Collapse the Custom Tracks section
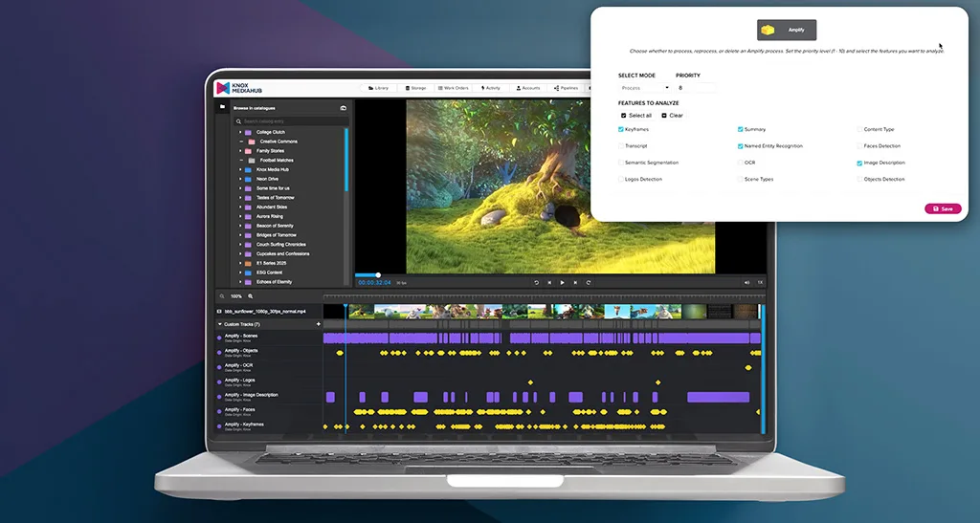980x523 pixels. [x=219, y=324]
